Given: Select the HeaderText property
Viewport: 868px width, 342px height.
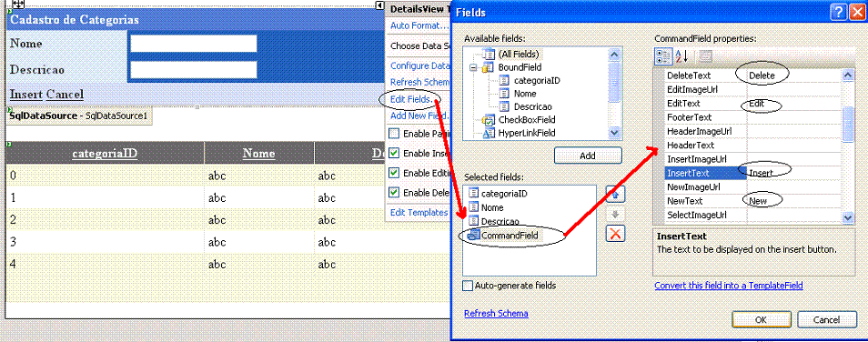Looking at the screenshot, I should (x=753, y=145).
